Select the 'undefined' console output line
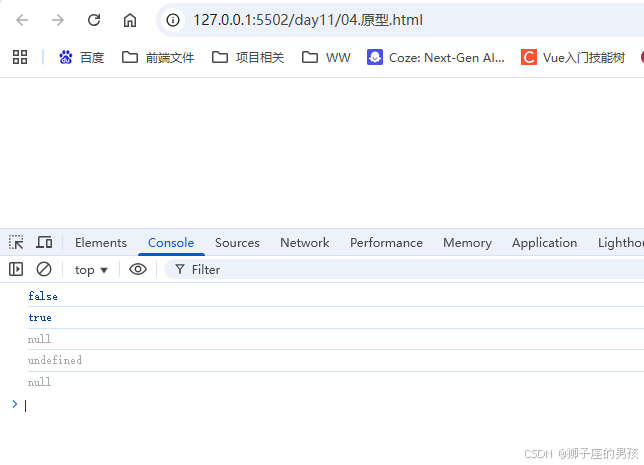 coord(55,360)
